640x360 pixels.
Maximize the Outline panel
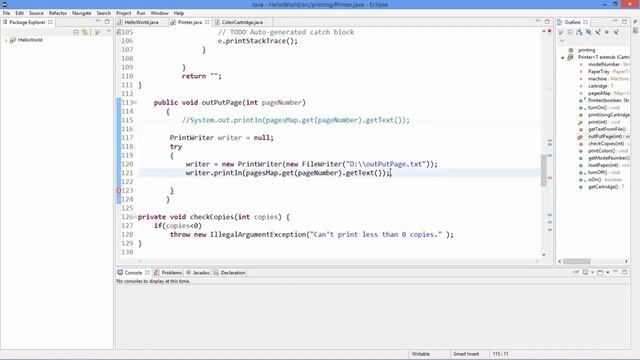(624, 22)
